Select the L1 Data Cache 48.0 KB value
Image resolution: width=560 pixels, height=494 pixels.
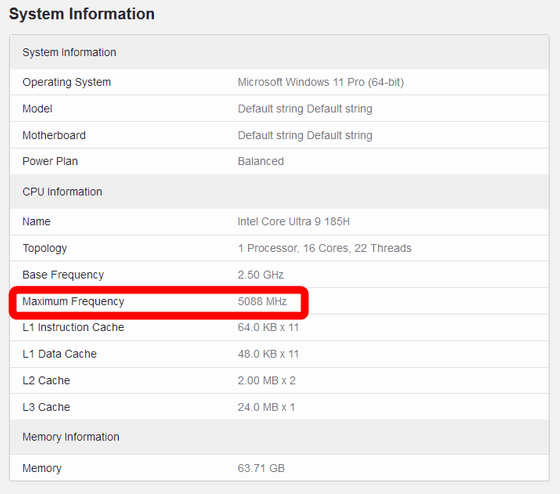(268, 354)
